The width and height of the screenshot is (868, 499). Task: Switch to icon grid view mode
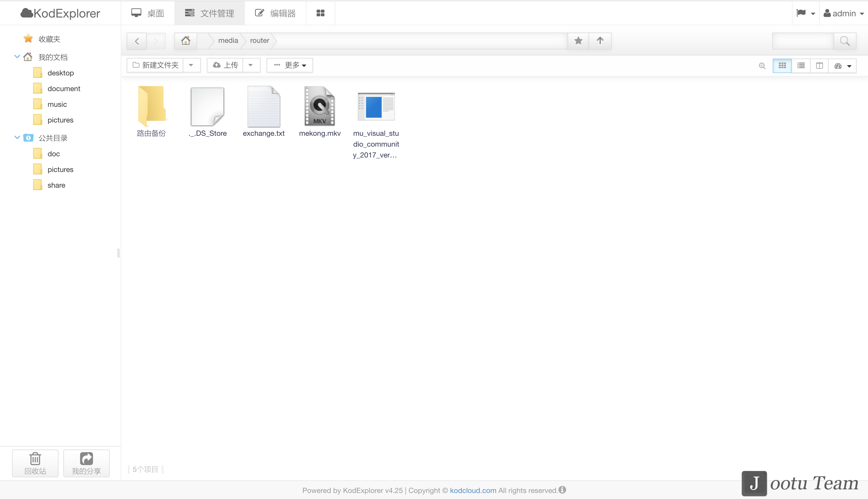pyautogui.click(x=782, y=65)
